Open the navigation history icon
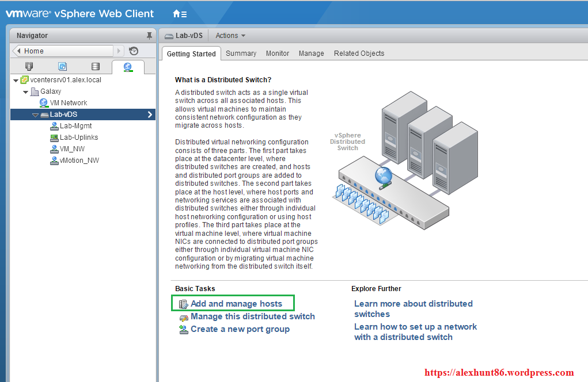The image size is (588, 382). click(x=134, y=51)
